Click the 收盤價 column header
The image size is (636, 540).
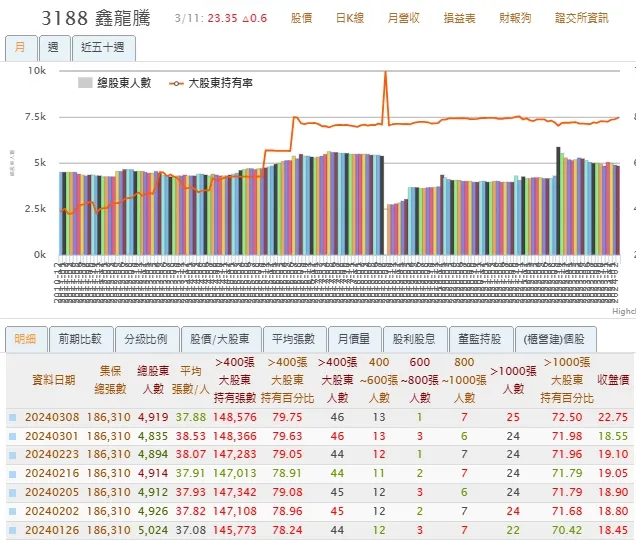click(x=613, y=380)
